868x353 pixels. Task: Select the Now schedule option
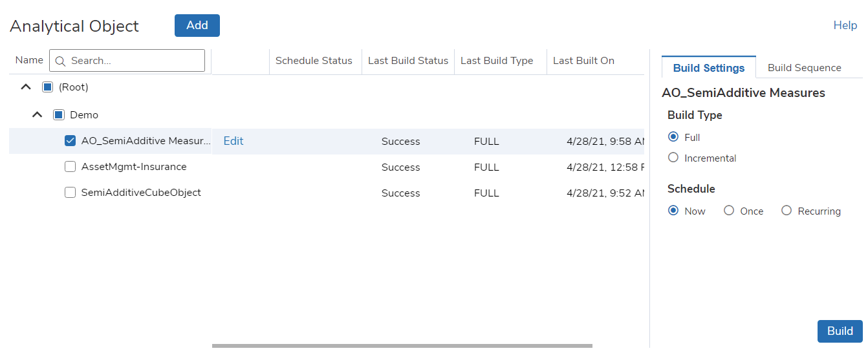673,211
